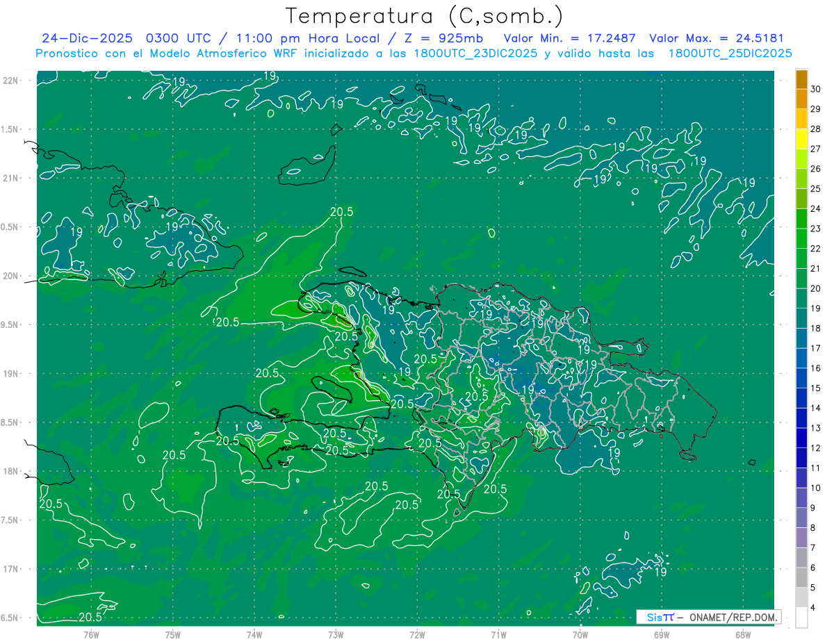Click the 30 label on the color scale

tap(816, 89)
